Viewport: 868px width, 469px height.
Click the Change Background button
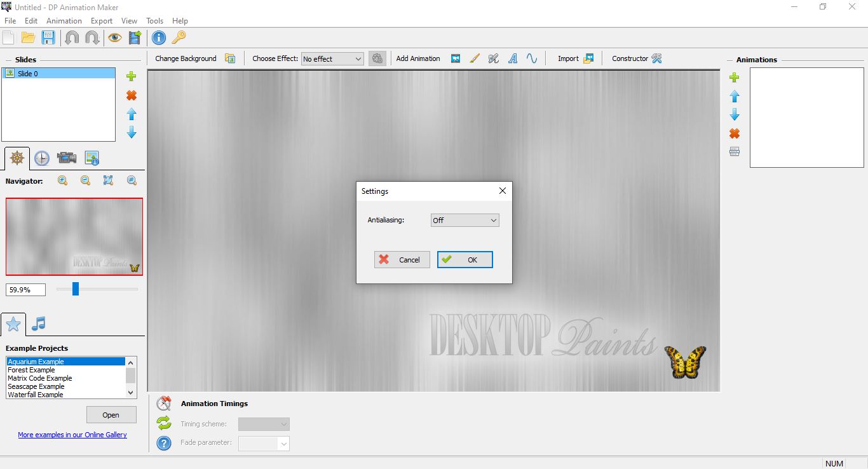186,58
